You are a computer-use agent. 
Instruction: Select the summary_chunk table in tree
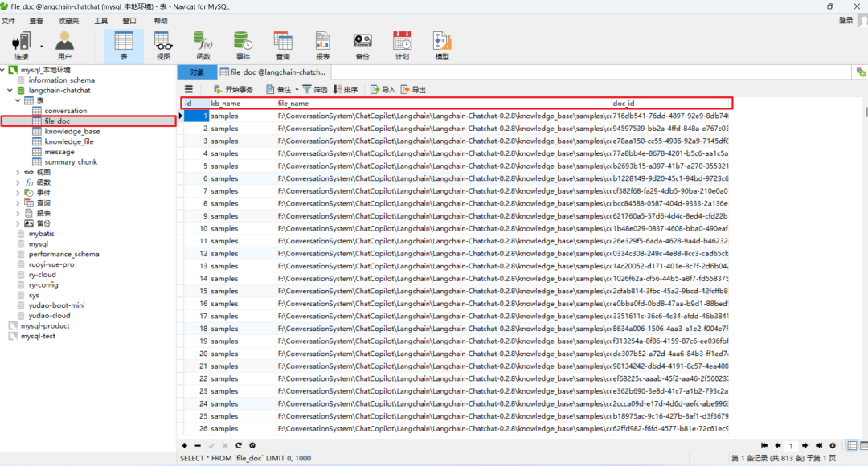pyautogui.click(x=70, y=162)
